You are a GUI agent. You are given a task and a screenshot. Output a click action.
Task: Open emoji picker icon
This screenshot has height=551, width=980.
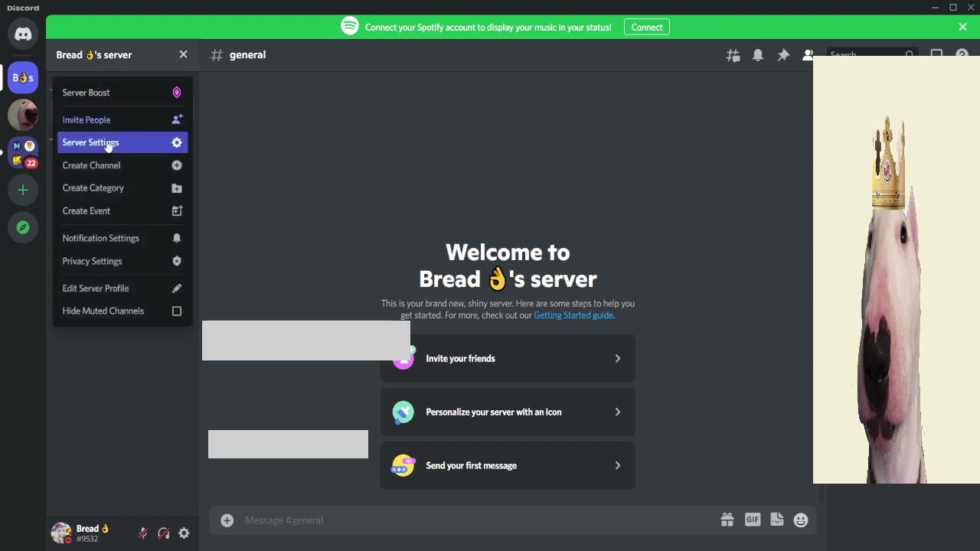(x=801, y=520)
